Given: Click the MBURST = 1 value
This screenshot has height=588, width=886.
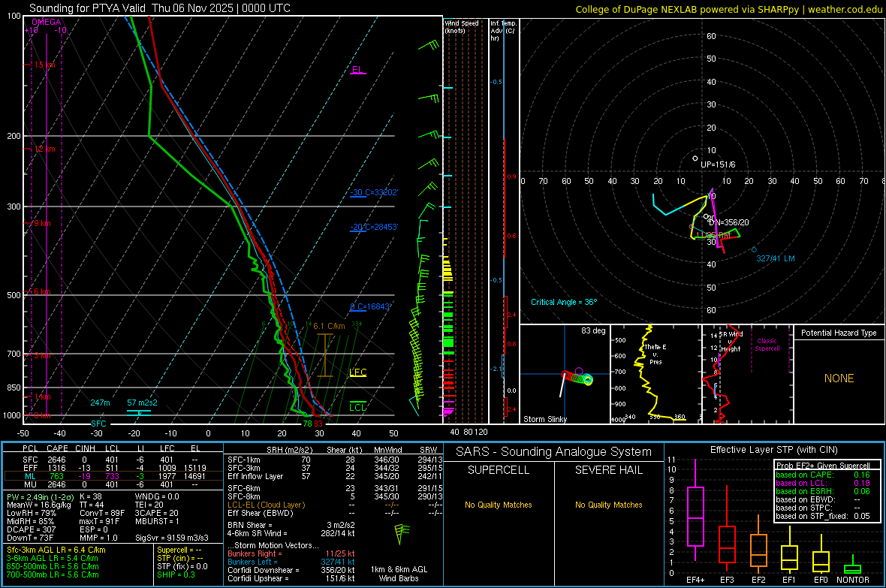Looking at the screenshot, I should tap(157, 521).
